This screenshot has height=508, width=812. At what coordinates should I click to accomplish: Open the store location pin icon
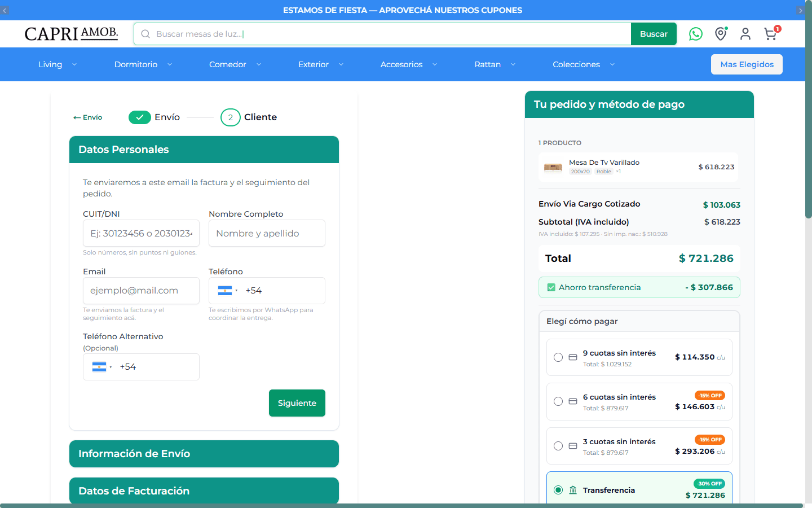click(x=721, y=34)
